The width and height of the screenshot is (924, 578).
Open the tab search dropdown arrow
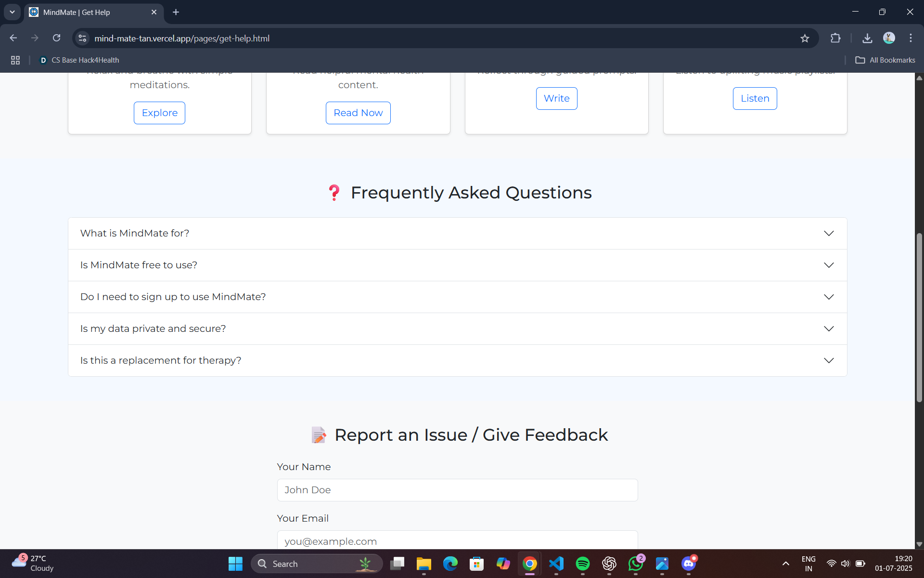(x=12, y=12)
